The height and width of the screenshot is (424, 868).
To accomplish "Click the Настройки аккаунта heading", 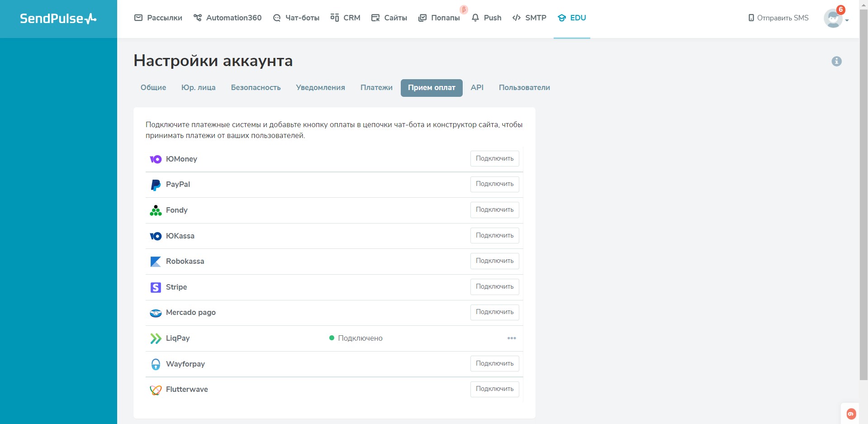I will tap(213, 61).
